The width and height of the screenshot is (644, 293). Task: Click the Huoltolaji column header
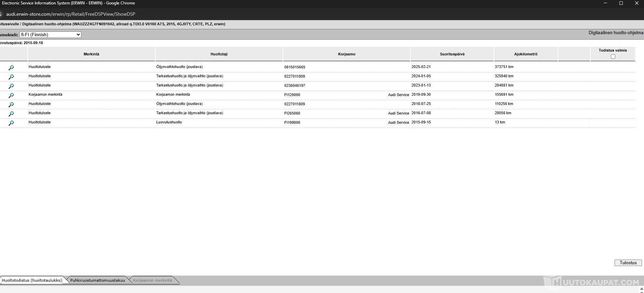tap(219, 54)
